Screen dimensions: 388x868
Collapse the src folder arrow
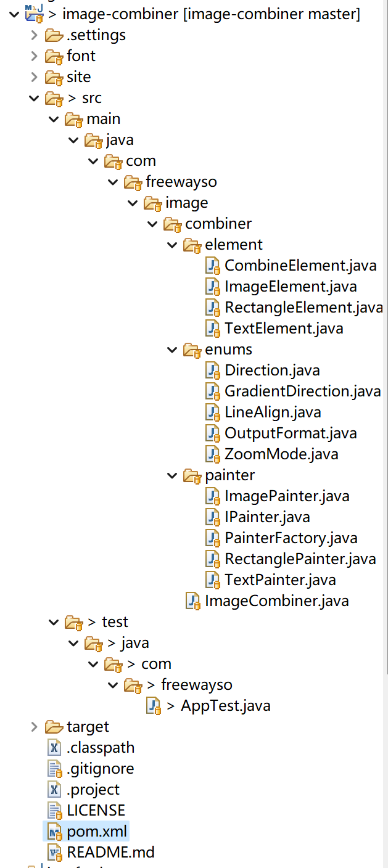(x=34, y=98)
